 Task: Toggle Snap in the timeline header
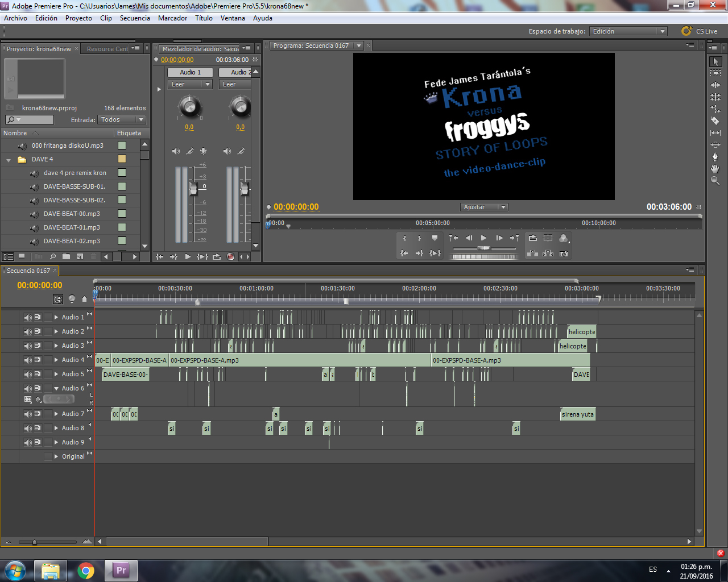[58, 299]
